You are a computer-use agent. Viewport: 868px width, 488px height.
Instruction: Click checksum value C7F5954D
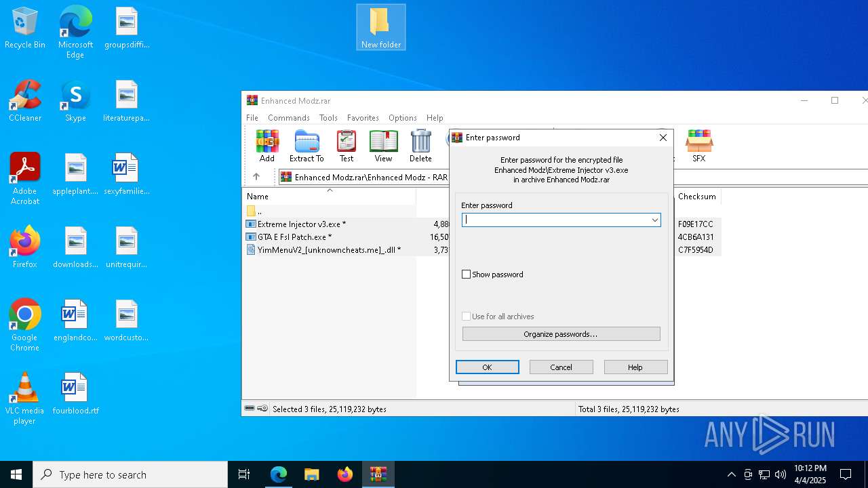(x=696, y=250)
